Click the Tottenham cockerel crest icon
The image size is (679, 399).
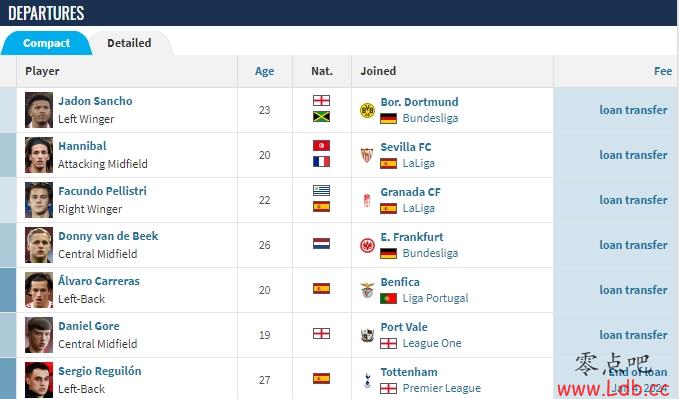367,380
